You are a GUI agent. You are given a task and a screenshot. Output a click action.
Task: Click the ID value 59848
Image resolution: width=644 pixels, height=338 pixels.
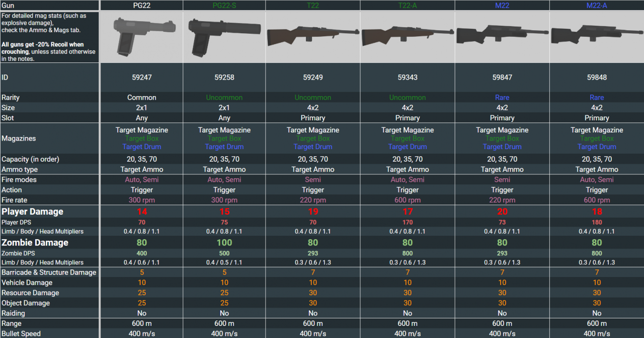click(x=597, y=78)
